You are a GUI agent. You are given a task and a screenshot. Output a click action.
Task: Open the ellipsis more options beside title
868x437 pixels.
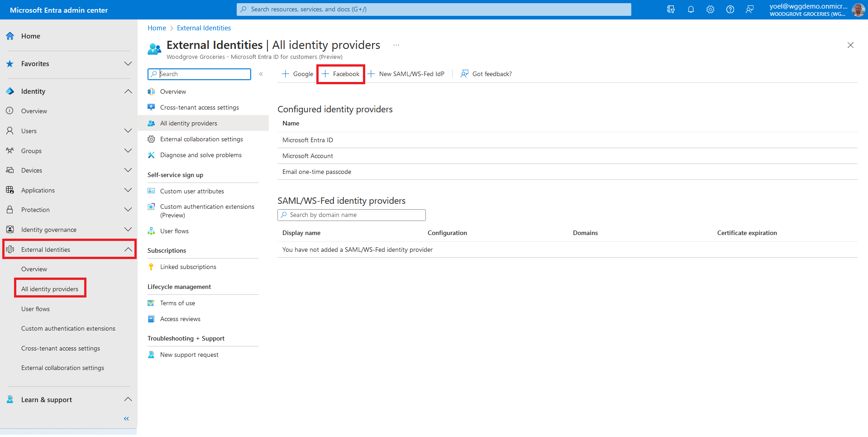[x=396, y=45]
